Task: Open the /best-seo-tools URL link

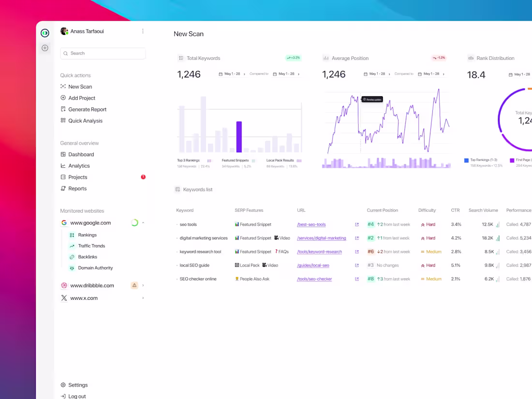Action: 311,224
